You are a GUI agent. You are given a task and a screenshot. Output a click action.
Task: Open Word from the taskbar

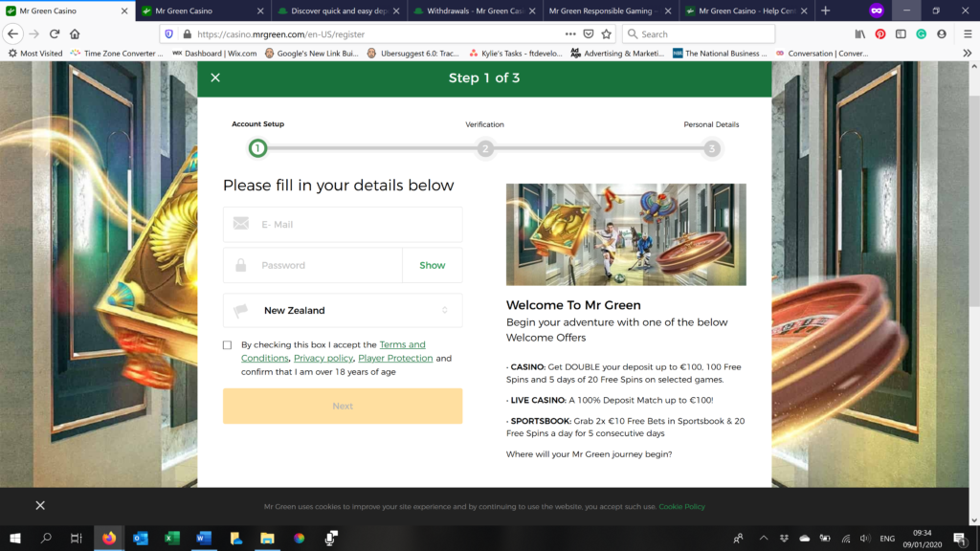tap(204, 538)
